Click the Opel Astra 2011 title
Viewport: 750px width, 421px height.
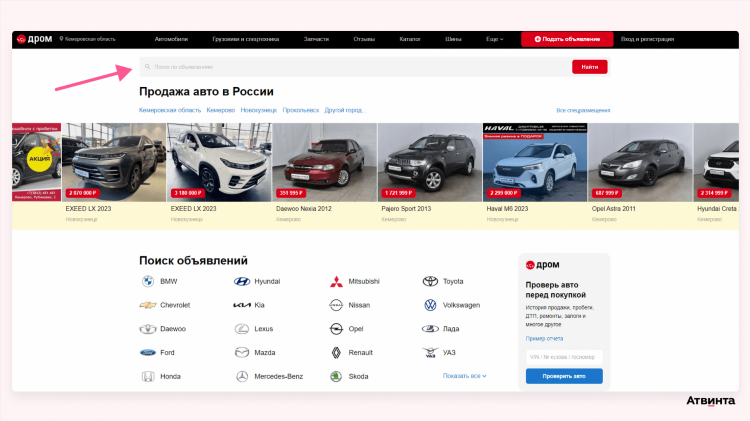pyautogui.click(x=614, y=209)
